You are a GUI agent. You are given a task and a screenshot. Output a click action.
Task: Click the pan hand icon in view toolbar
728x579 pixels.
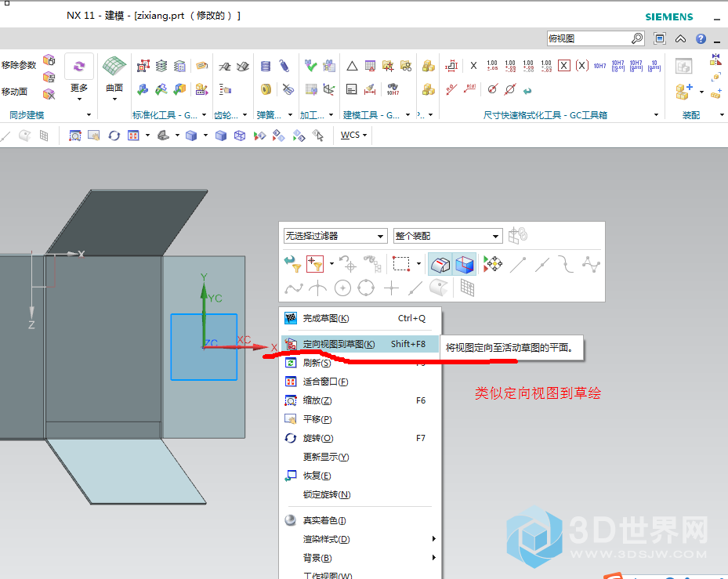pos(94,135)
